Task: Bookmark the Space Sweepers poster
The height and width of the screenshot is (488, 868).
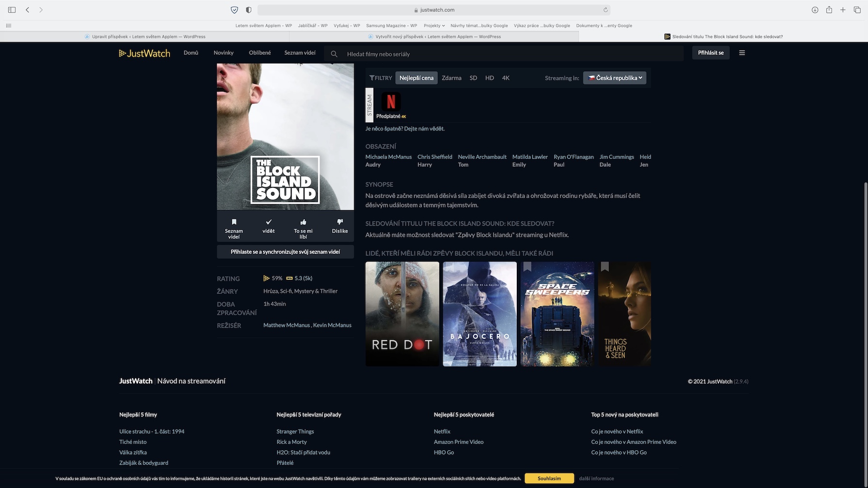Action: coord(527,267)
